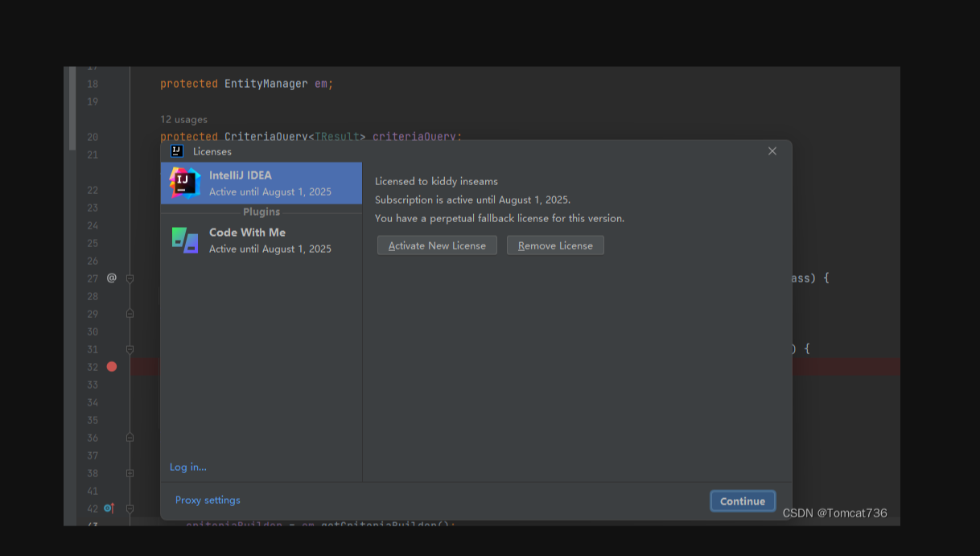The width and height of the screenshot is (980, 556).
Task: Collapse the code fold at line 31
Action: click(130, 349)
